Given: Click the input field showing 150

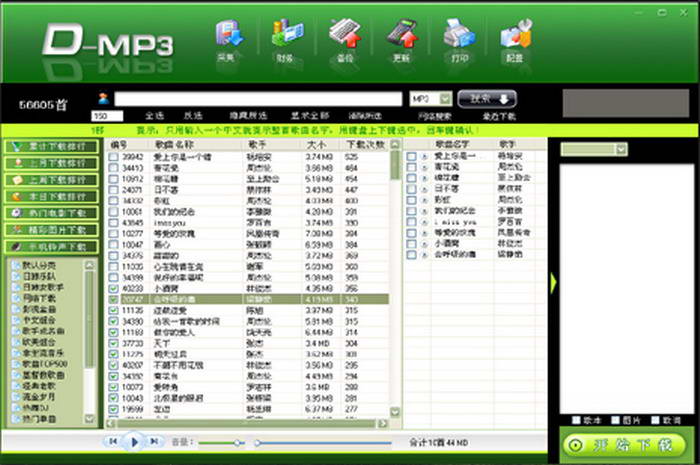Looking at the screenshot, I should click(x=107, y=116).
